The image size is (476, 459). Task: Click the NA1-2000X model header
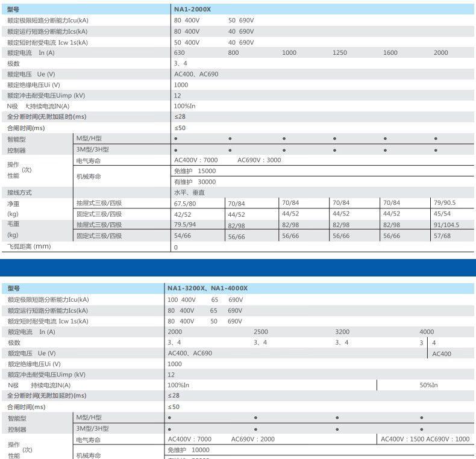[192, 9]
